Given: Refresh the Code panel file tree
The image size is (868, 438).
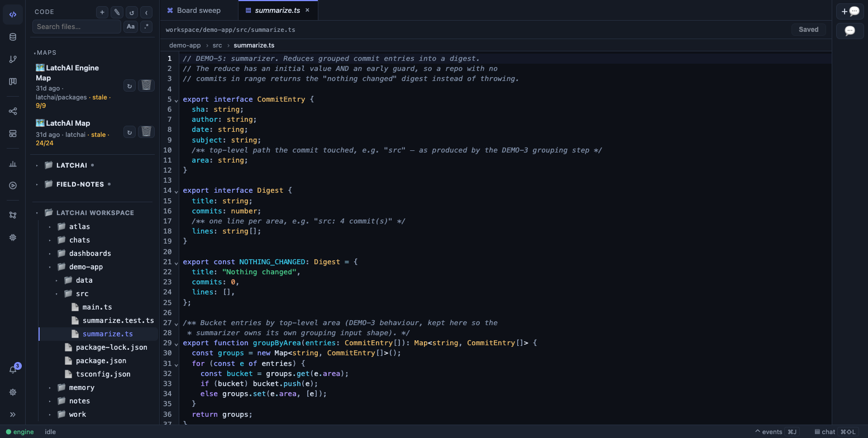Looking at the screenshot, I should pyautogui.click(x=131, y=12).
